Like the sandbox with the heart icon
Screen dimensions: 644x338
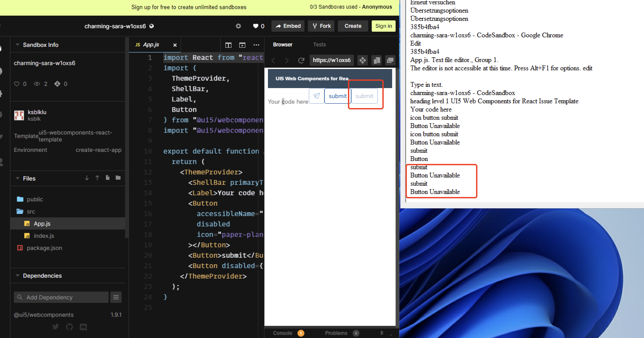pos(256,26)
